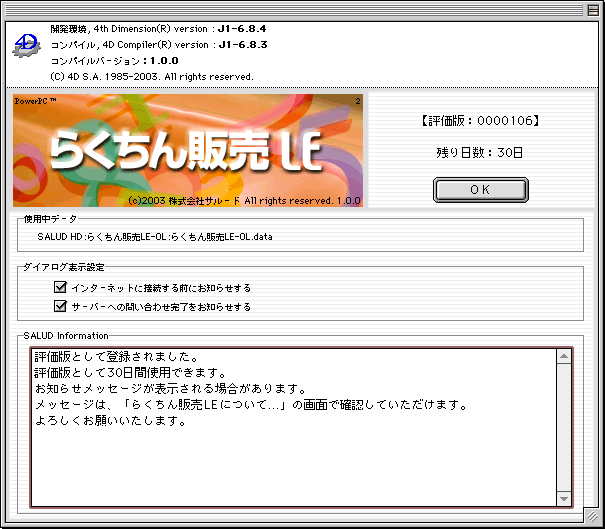Click the コンパイルバージョン：1.0.0 line
Image resolution: width=605 pixels, height=529 pixels.
click(x=115, y=61)
